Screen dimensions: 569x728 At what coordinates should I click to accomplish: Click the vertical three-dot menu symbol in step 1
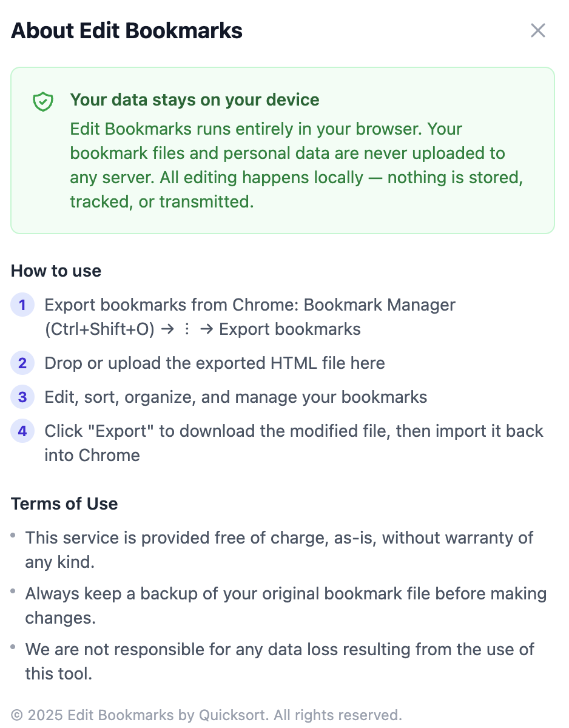[x=186, y=329]
